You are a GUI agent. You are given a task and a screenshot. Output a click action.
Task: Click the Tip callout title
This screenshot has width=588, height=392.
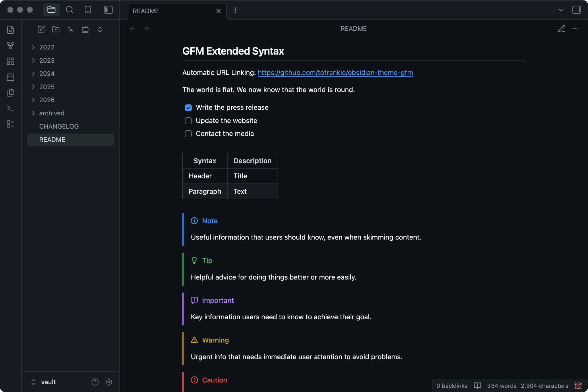click(x=207, y=260)
